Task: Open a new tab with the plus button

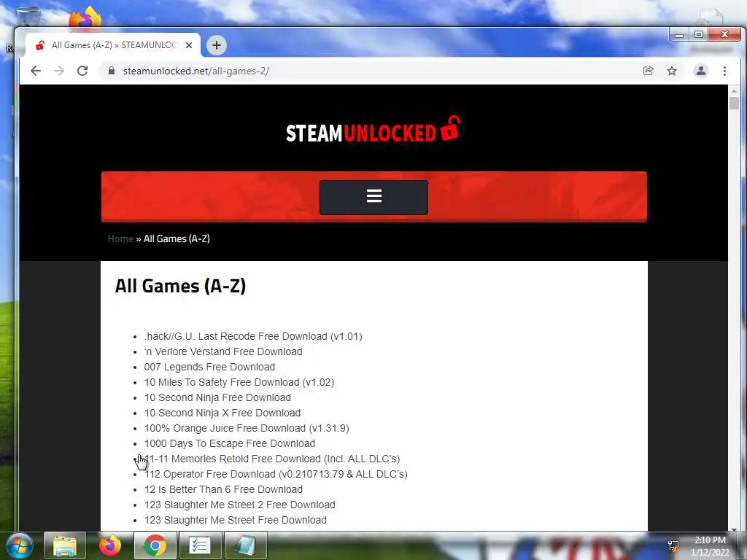Action: click(x=216, y=45)
